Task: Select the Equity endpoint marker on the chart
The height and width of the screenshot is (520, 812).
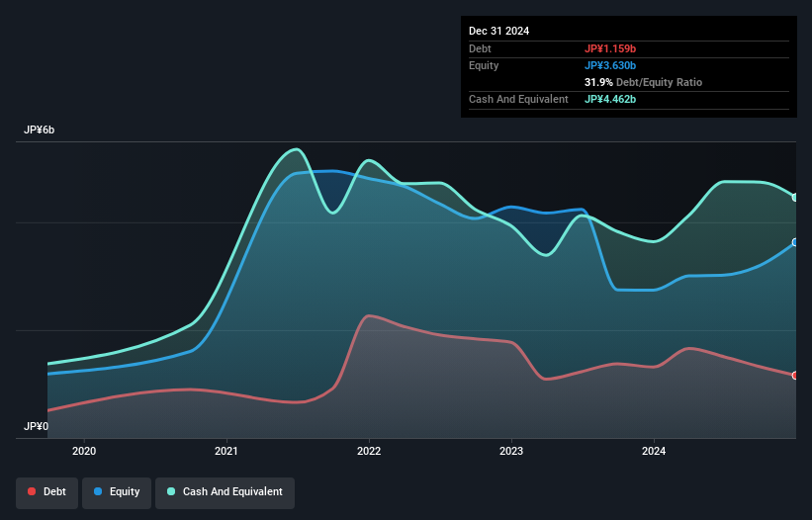Action: 795,242
